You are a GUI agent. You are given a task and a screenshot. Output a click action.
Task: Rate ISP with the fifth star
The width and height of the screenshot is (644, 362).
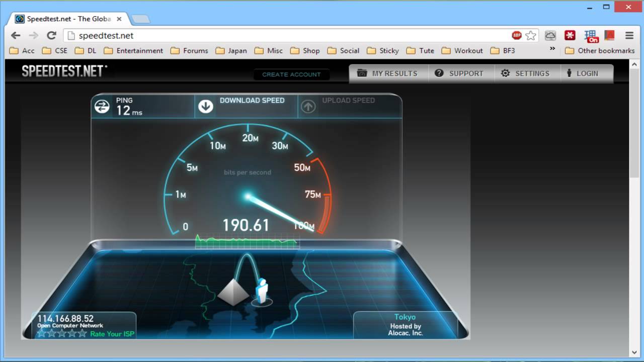coord(82,333)
